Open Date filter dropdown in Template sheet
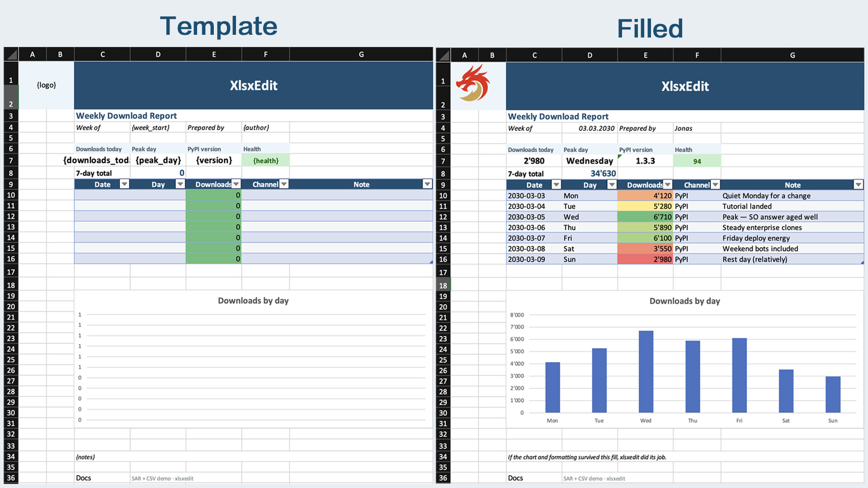 click(124, 184)
